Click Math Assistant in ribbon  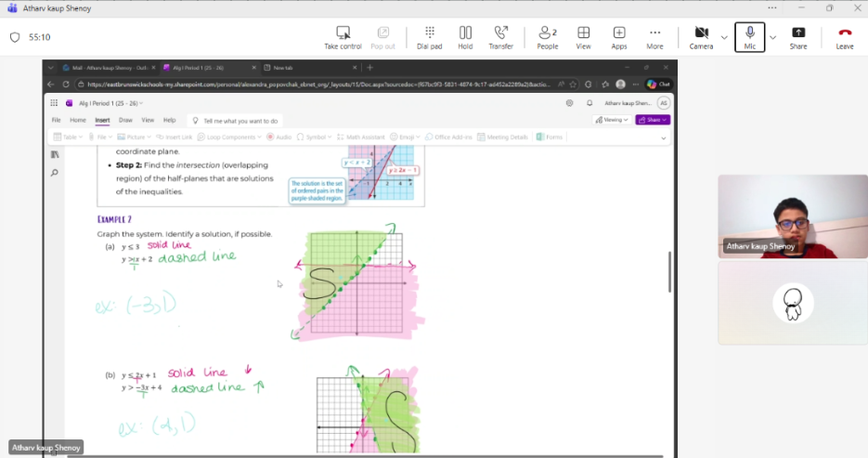tap(361, 137)
